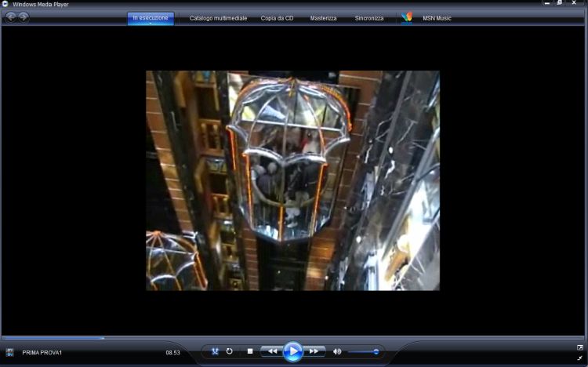The width and height of the screenshot is (588, 367).
Task: Select the Masterizza tab
Action: (323, 18)
